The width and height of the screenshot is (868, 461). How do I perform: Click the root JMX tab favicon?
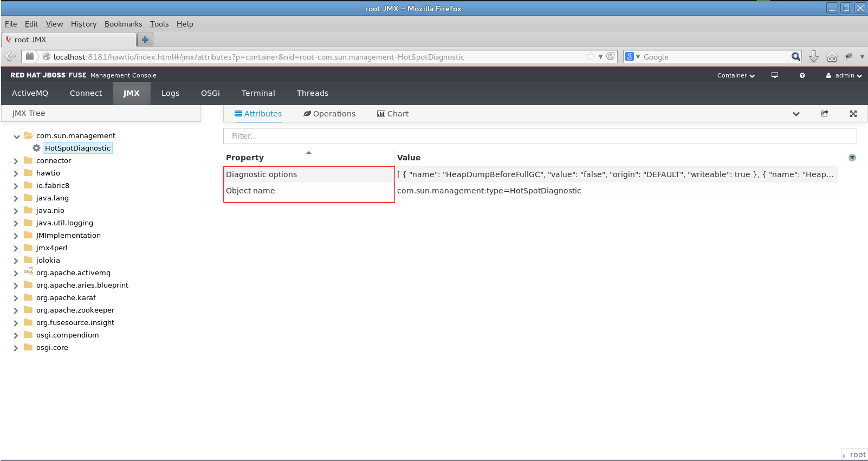[9, 40]
